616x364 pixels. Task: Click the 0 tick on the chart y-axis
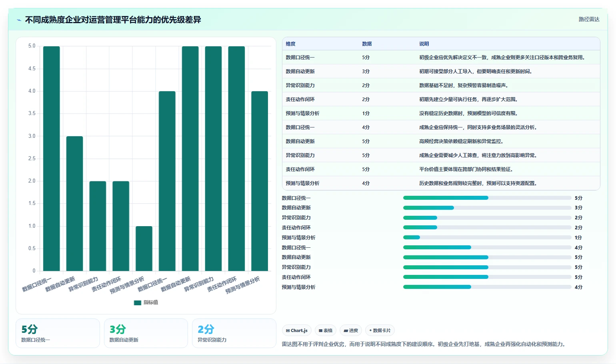[x=34, y=271]
